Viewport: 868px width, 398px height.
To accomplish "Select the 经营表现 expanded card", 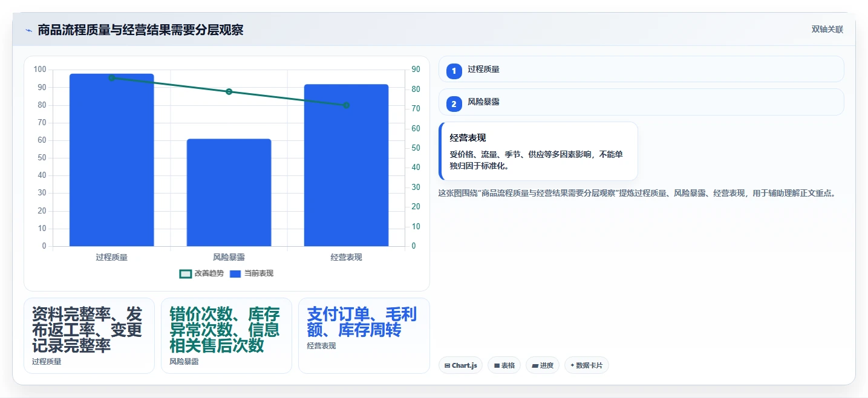I will (x=538, y=151).
